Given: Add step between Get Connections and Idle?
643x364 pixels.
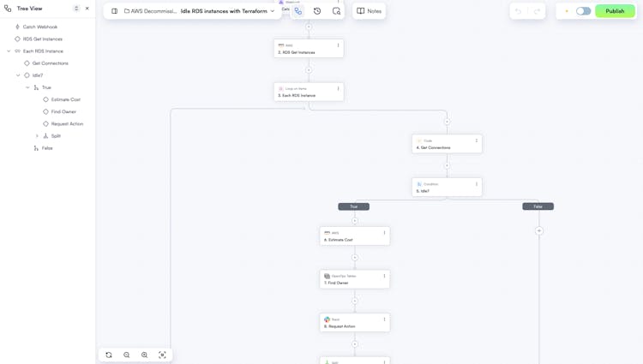Looking at the screenshot, I should coord(447,166).
